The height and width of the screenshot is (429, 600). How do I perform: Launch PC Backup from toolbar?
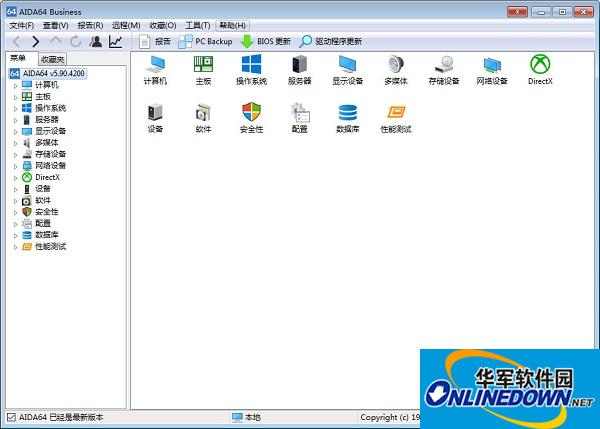(205, 41)
